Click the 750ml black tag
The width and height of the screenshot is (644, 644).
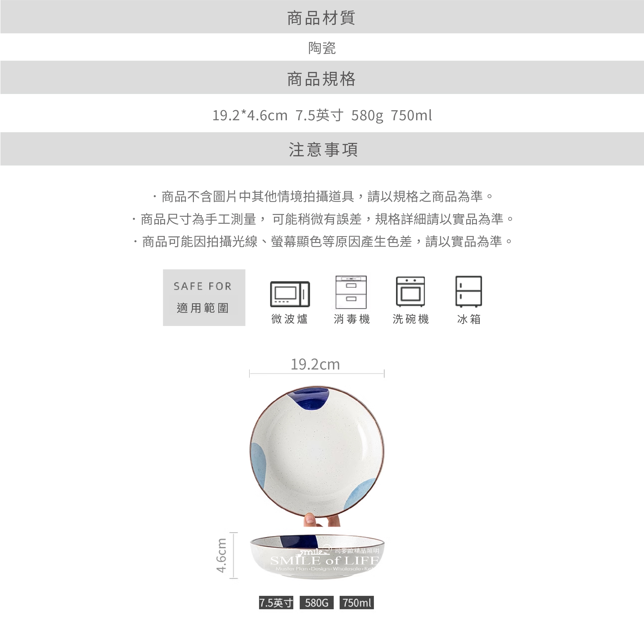[357, 602]
